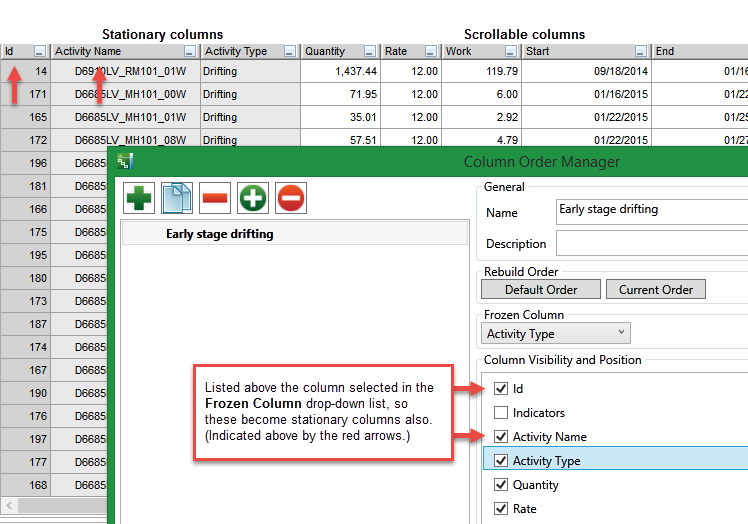Click the green plus add icon

[139, 198]
